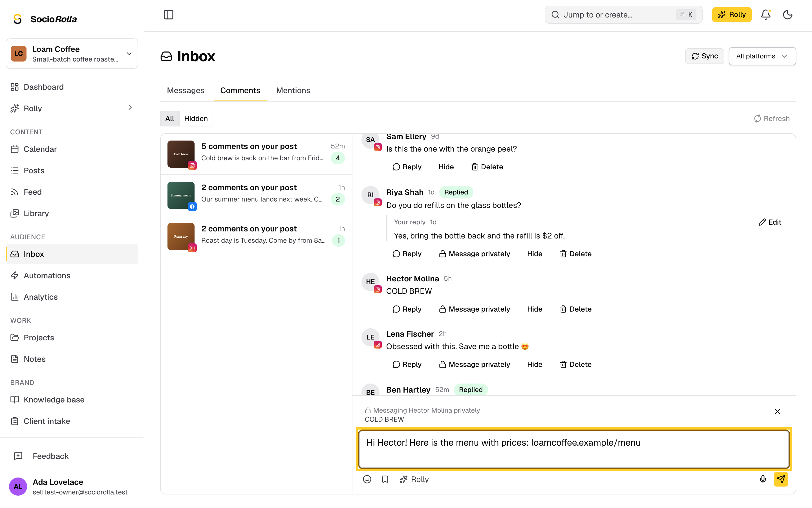
Task: Switch to the Messages tab
Action: 186,90
